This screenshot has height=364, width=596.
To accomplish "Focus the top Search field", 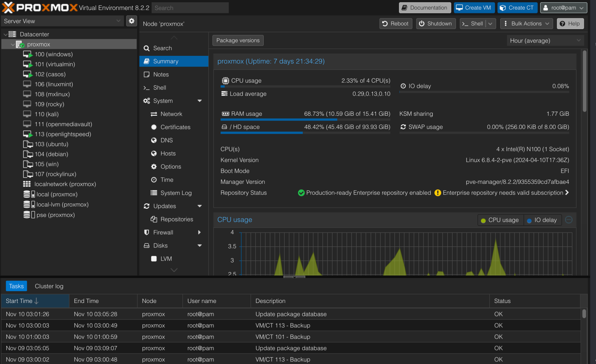I will [190, 8].
